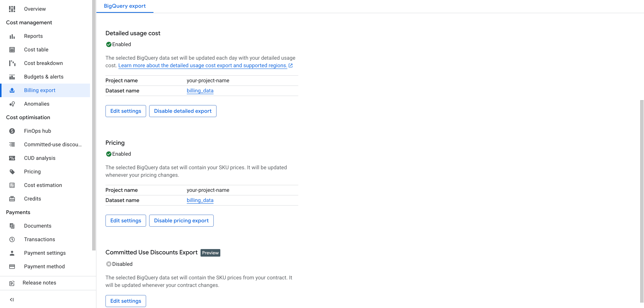
Task: Open the Transactions clock icon
Action: (x=12, y=239)
